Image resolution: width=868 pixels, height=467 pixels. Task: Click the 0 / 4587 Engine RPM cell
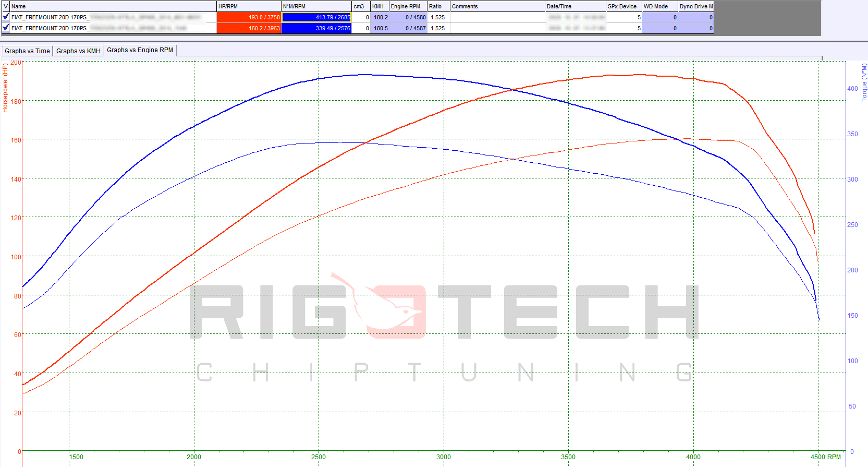point(408,28)
